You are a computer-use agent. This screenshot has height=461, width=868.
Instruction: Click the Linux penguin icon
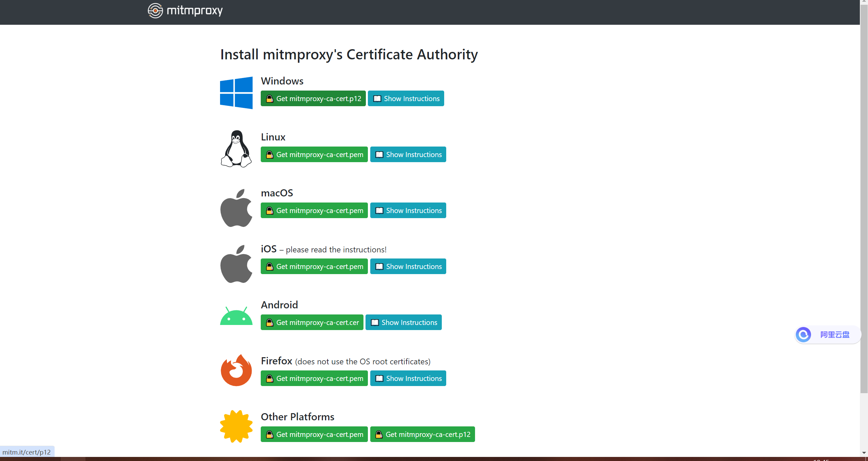click(x=236, y=149)
